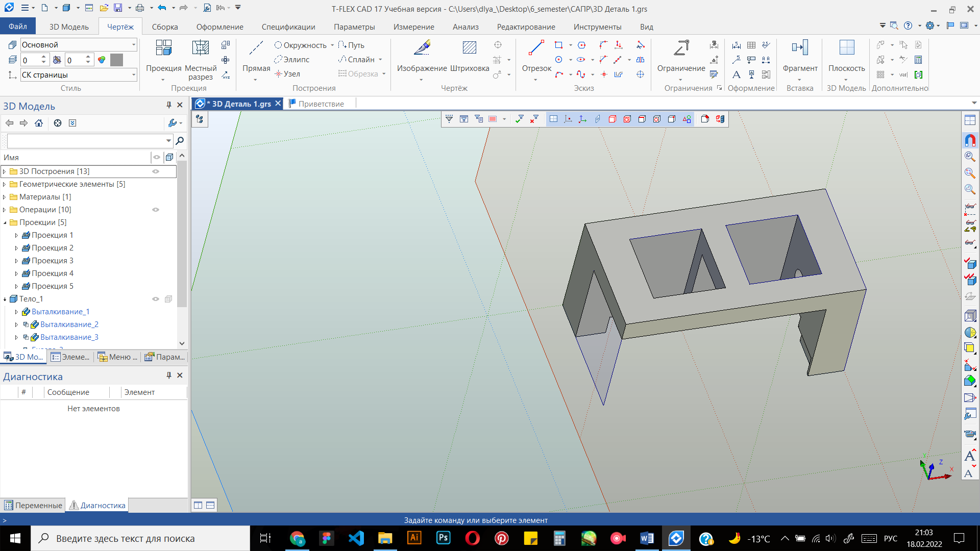Open the Элеме... panel tab
This screenshot has height=551, width=980.
click(70, 357)
